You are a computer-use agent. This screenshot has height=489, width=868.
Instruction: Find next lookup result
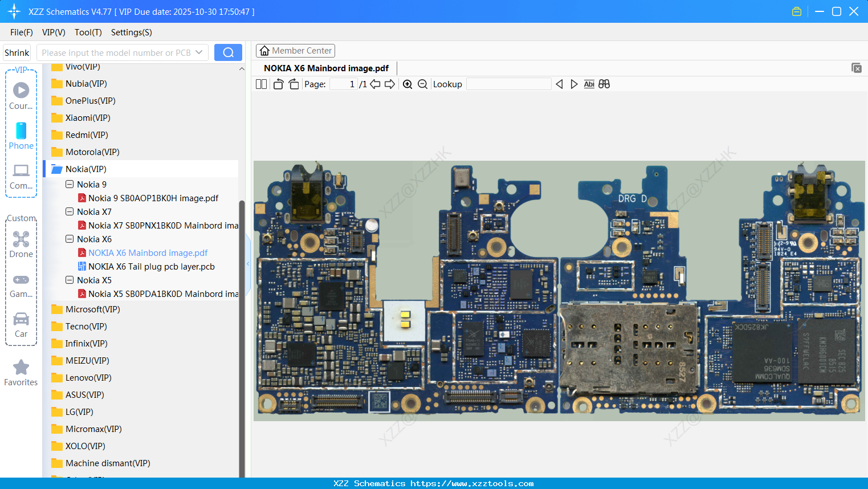[x=574, y=84]
